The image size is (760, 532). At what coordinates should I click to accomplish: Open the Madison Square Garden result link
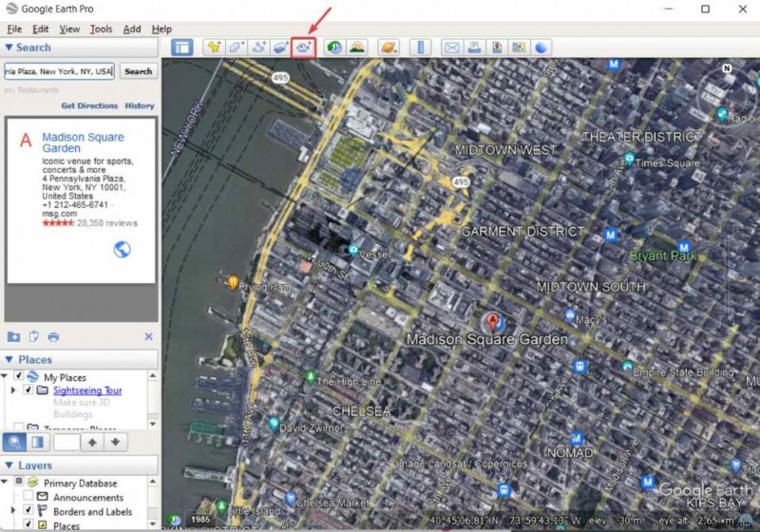coord(83,142)
